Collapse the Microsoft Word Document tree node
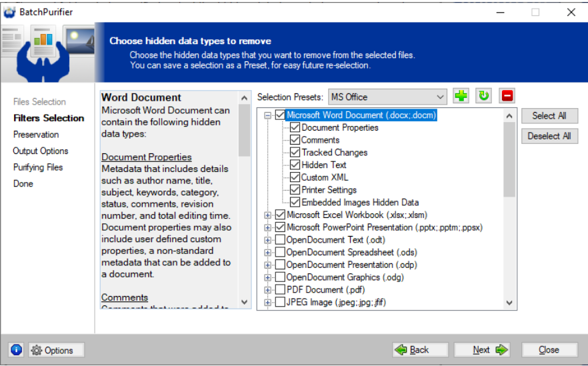Screen dimensions: 588x366 [268, 115]
